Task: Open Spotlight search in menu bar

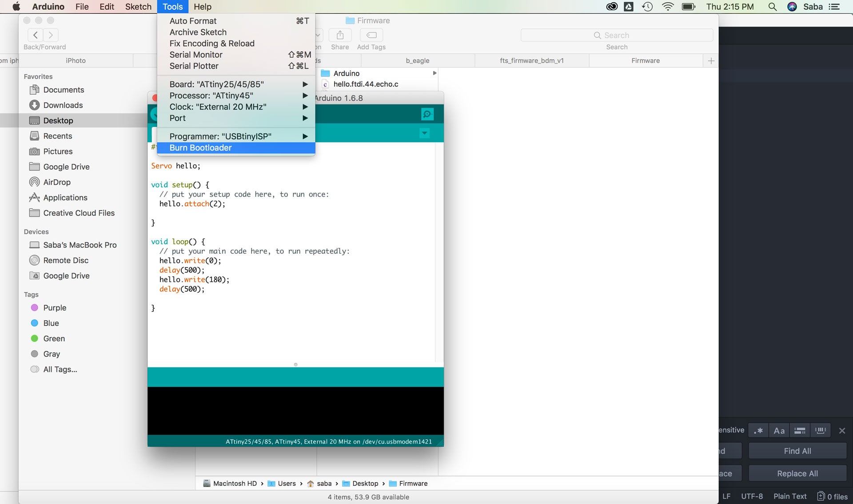Action: coord(773,7)
